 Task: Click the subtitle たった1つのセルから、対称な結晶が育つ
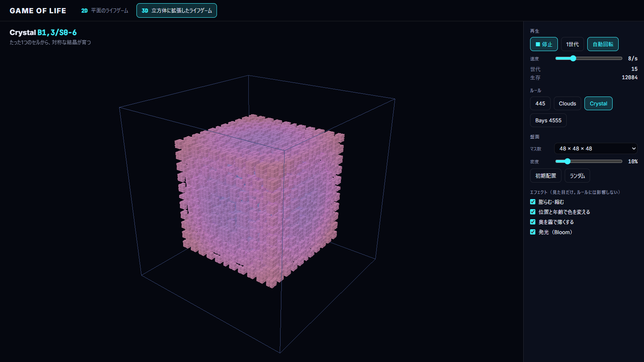[50, 42]
